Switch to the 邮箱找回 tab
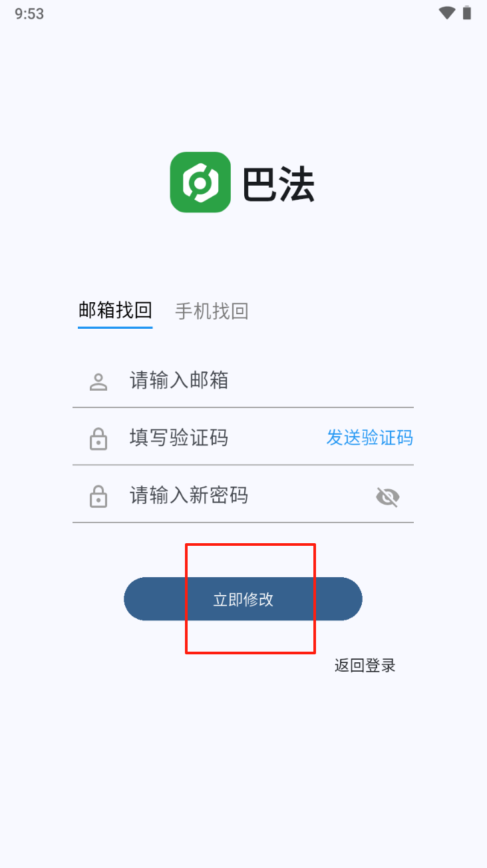The image size is (487, 868). point(115,310)
